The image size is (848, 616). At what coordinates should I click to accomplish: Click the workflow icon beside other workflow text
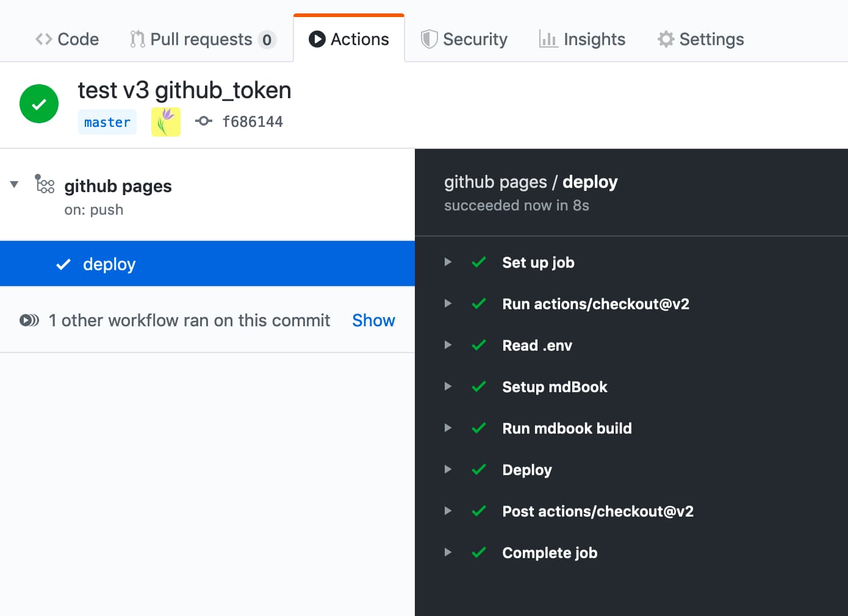[x=29, y=320]
